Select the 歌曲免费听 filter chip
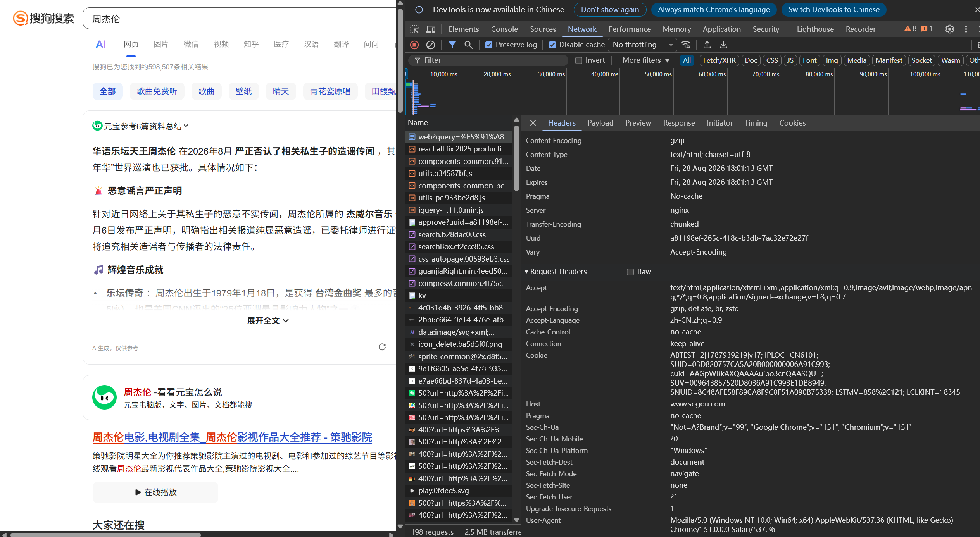The image size is (980, 537). point(157,91)
